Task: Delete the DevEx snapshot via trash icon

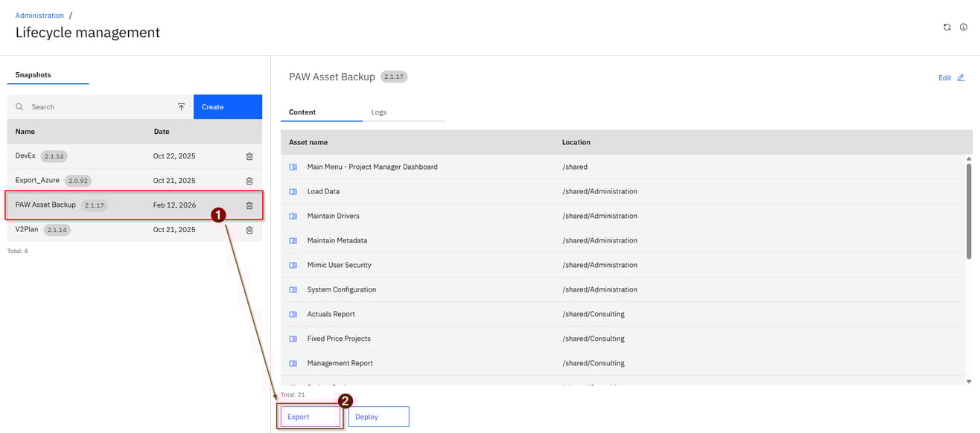Action: tap(249, 156)
